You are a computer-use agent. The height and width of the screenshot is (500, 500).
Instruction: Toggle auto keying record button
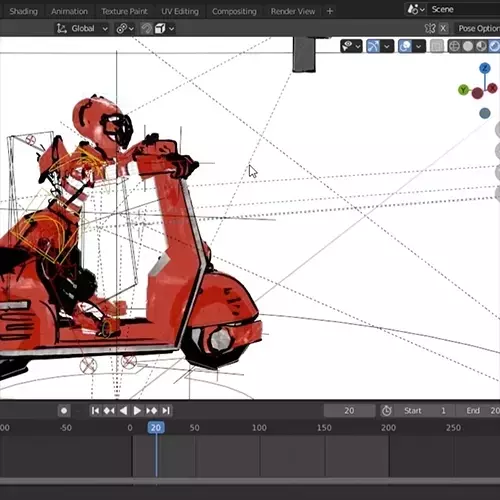(x=64, y=411)
